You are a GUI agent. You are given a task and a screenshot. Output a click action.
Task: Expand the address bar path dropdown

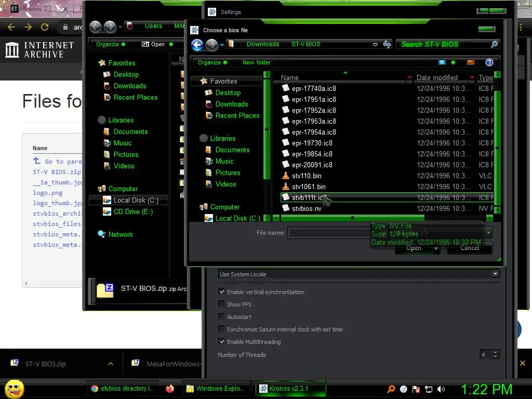pos(375,45)
